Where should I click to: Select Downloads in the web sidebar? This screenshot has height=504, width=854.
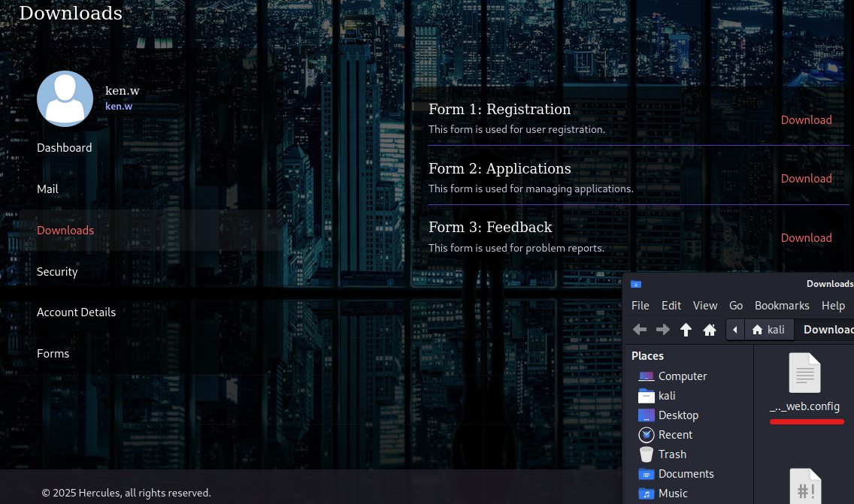pos(65,231)
